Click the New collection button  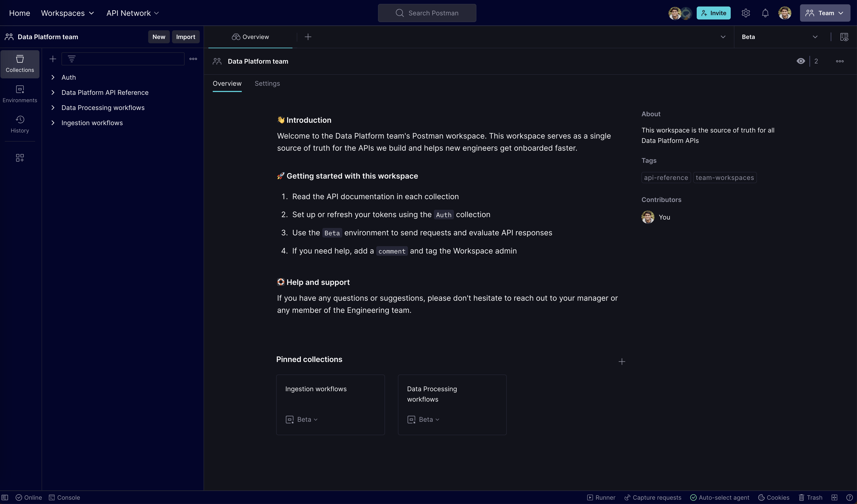tap(52, 58)
